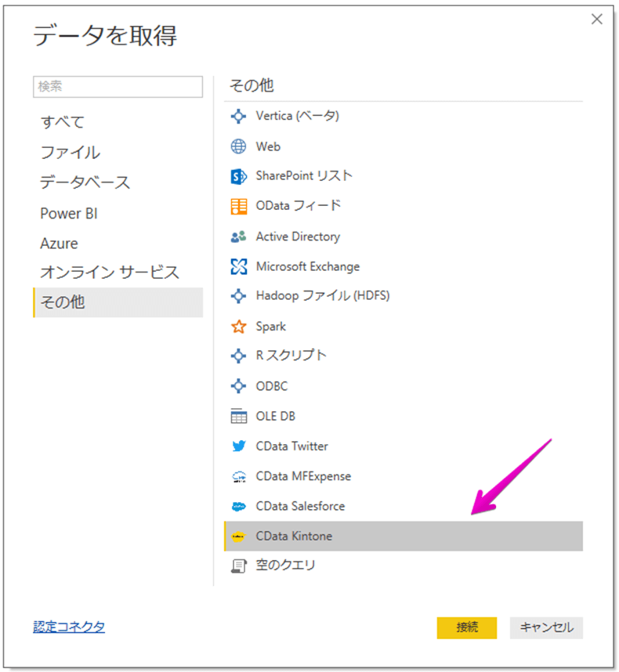Select the Active Directory entry text
Image resolution: width=619 pixels, height=672 pixels.
click(298, 237)
